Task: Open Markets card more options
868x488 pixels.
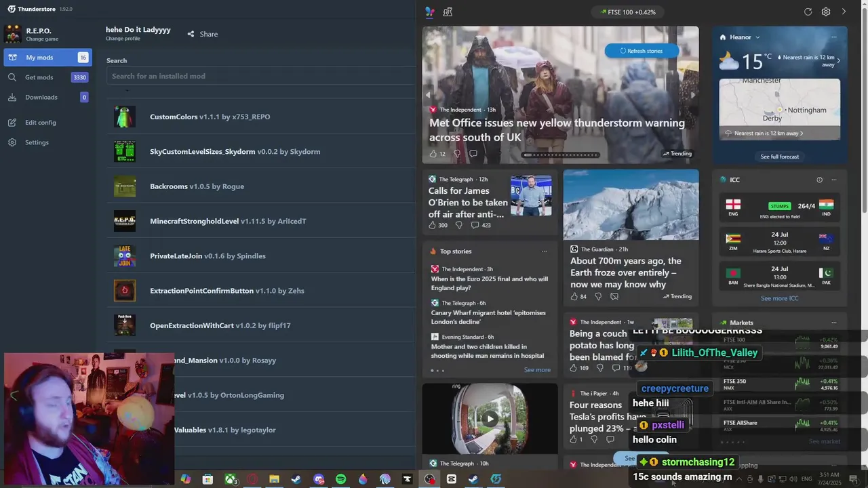Action: pos(834,323)
